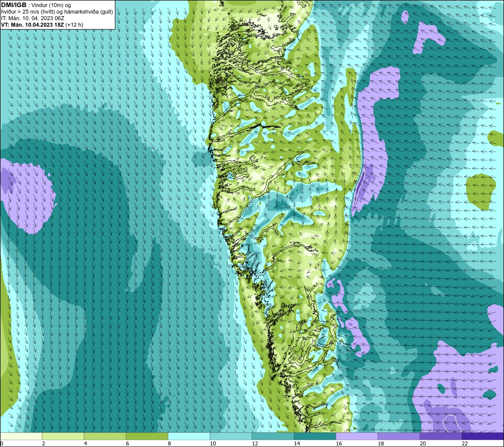Click the '2' label on the legend scale
The image size is (504, 447).
click(x=43, y=443)
